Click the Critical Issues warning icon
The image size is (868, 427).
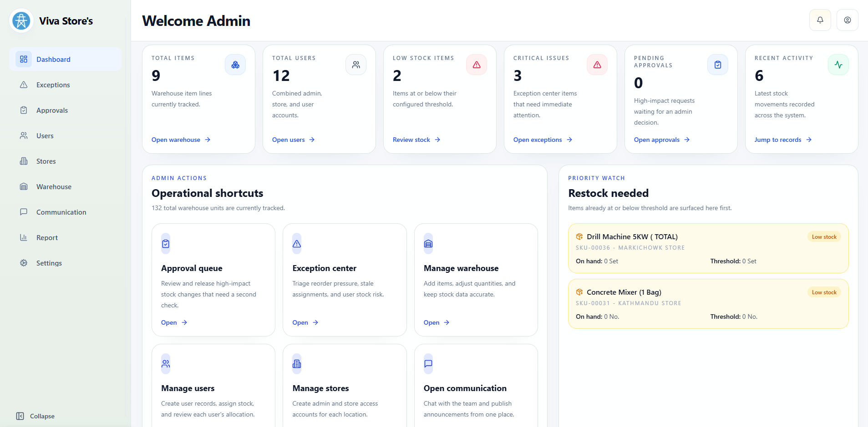[597, 65]
